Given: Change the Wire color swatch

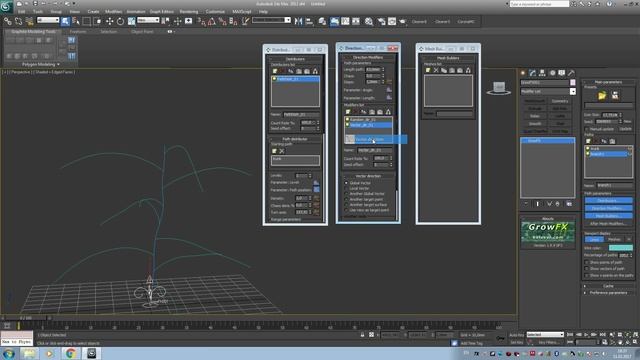Looking at the screenshot, I should tap(620, 248).
